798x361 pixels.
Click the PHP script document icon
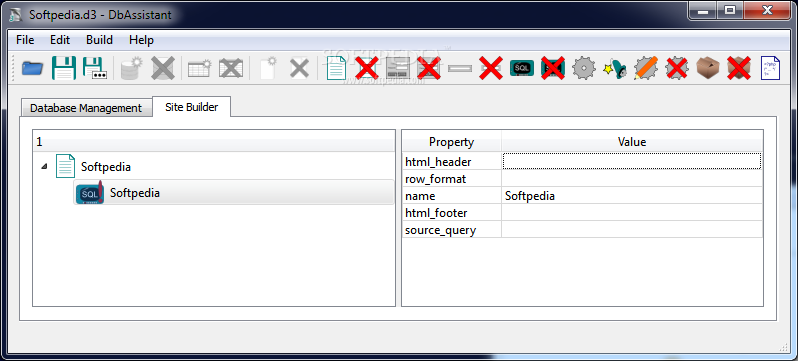coord(770,68)
